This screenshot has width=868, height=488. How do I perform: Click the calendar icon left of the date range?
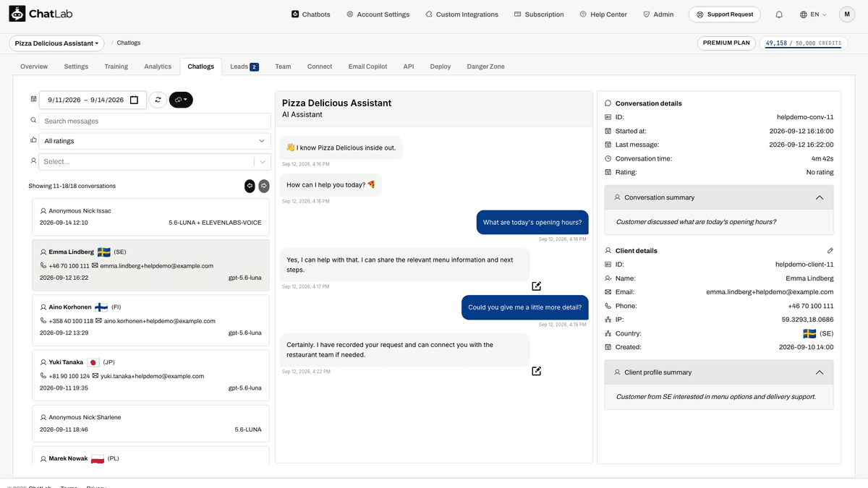[x=33, y=99]
